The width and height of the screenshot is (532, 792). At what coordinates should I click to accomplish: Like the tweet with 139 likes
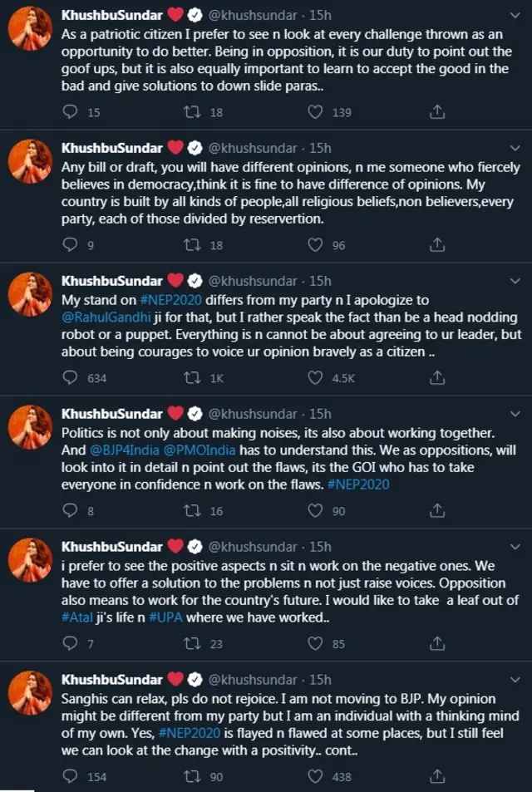(x=315, y=112)
